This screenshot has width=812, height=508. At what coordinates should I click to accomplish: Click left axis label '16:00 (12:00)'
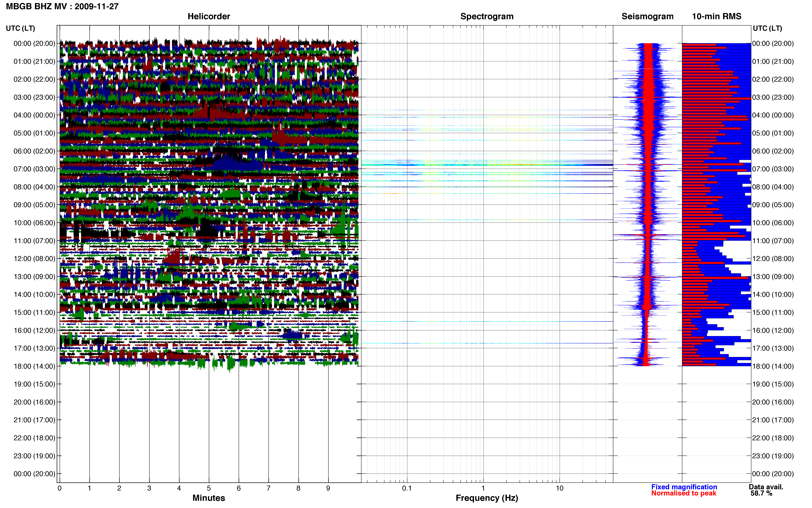[x=34, y=330]
